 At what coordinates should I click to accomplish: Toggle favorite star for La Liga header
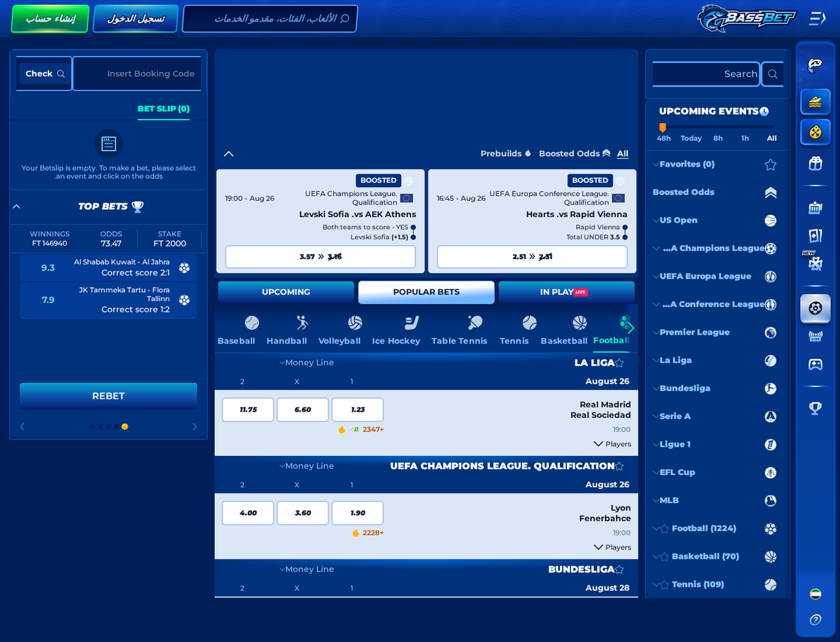619,363
